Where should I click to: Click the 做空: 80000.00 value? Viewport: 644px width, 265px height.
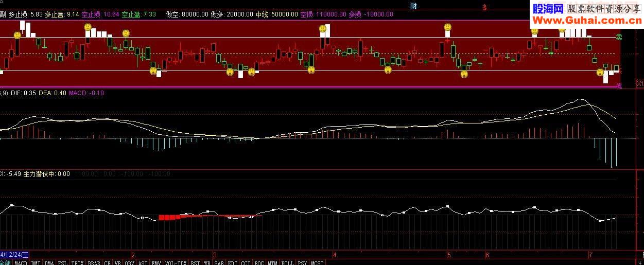tap(187, 14)
